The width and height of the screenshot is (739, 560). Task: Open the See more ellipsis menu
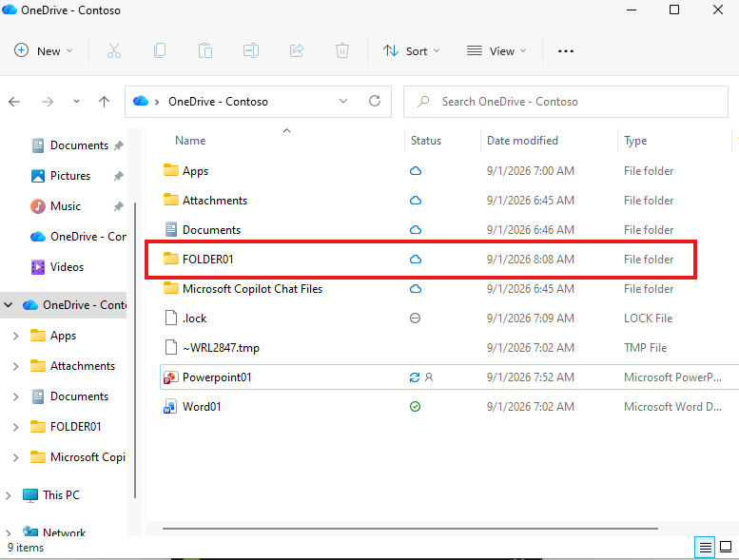[x=566, y=51]
